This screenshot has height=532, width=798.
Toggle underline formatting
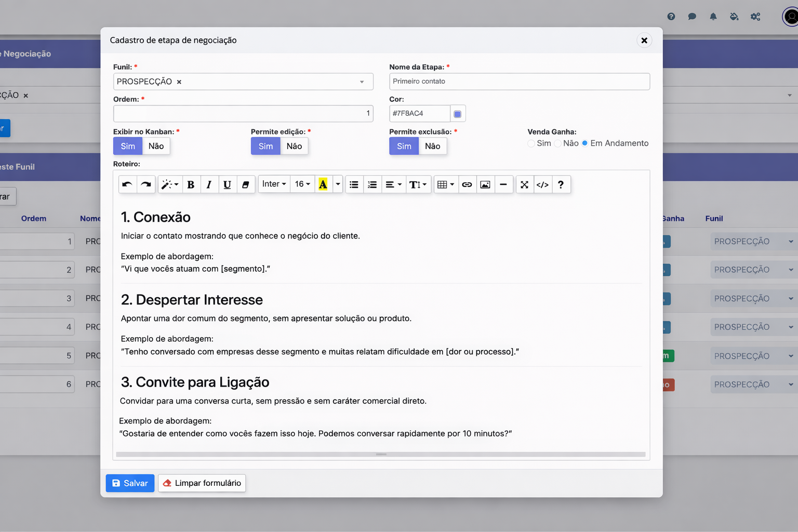click(227, 184)
